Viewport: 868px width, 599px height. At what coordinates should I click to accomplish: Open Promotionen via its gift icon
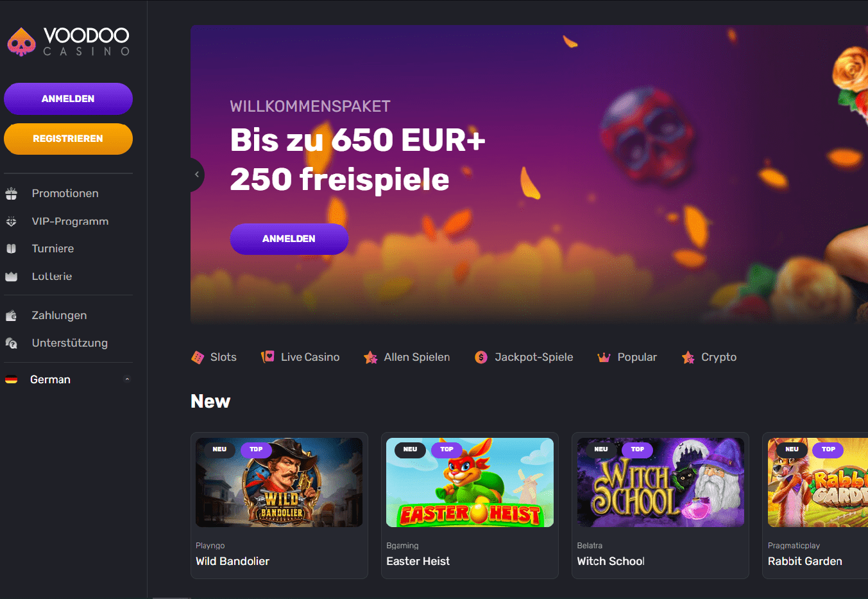click(12, 193)
